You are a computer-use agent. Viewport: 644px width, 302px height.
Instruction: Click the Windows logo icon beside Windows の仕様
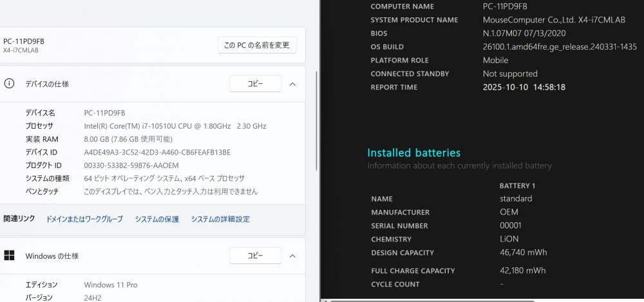pos(9,256)
